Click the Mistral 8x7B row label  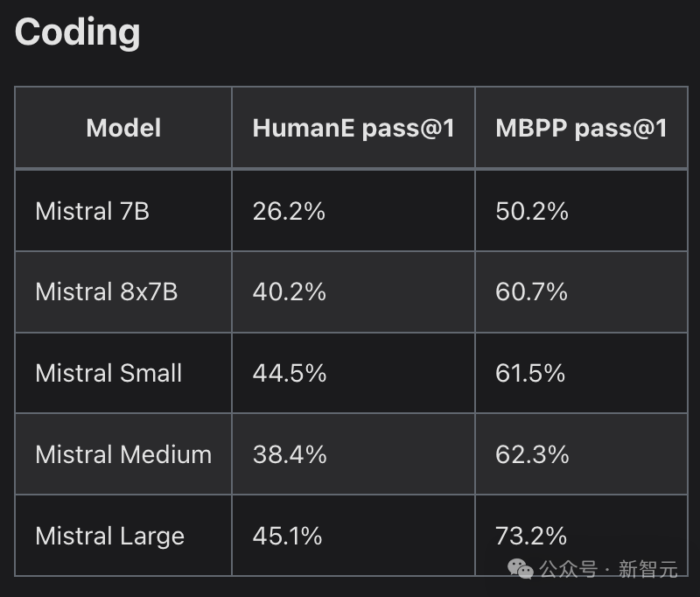pos(107,291)
